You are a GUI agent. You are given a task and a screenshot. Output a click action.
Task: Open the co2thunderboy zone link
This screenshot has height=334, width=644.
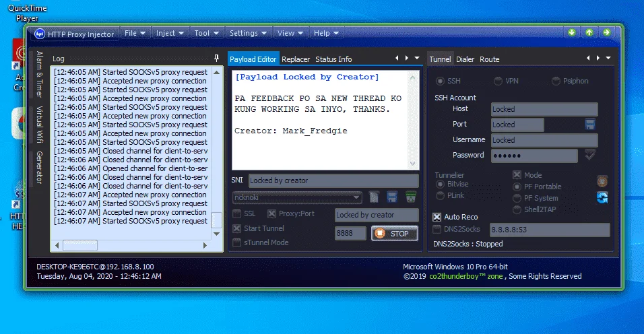[466, 276]
